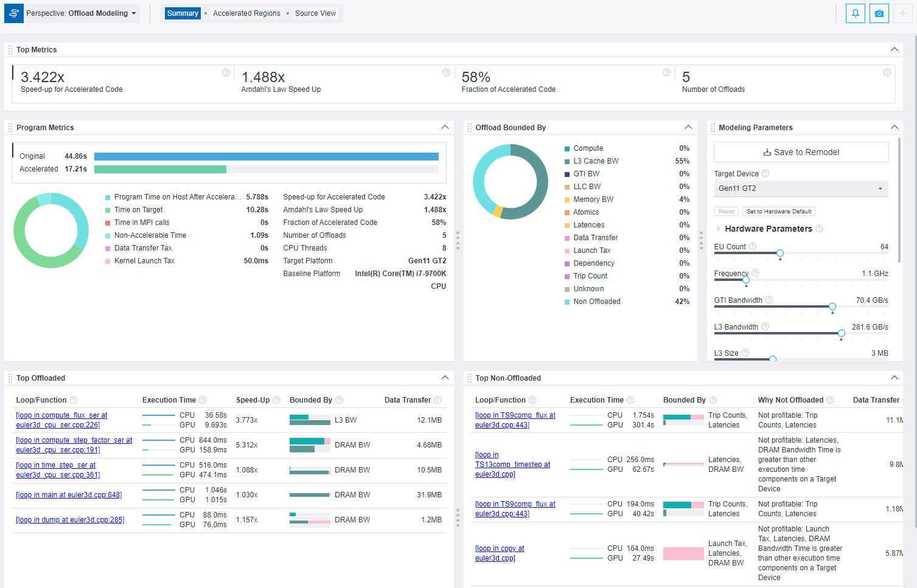Switch to the Accelerated Regions tab
Screen dimensions: 917x588
click(246, 13)
